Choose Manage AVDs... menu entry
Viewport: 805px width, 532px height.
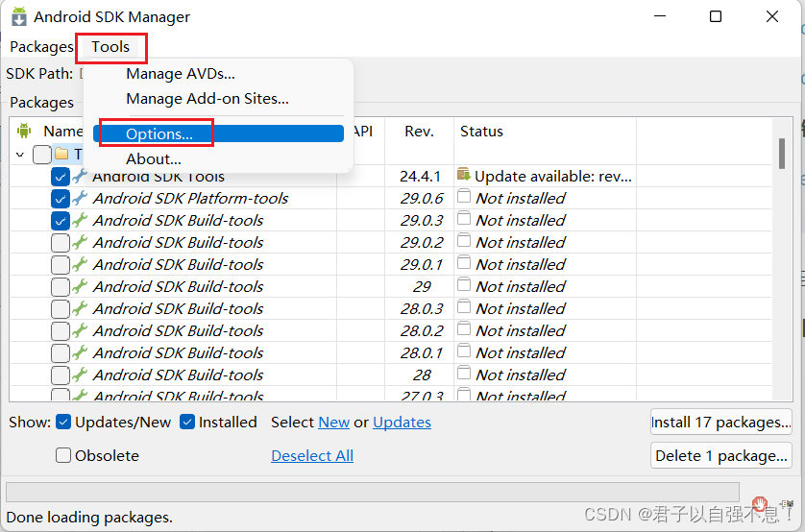click(x=181, y=74)
